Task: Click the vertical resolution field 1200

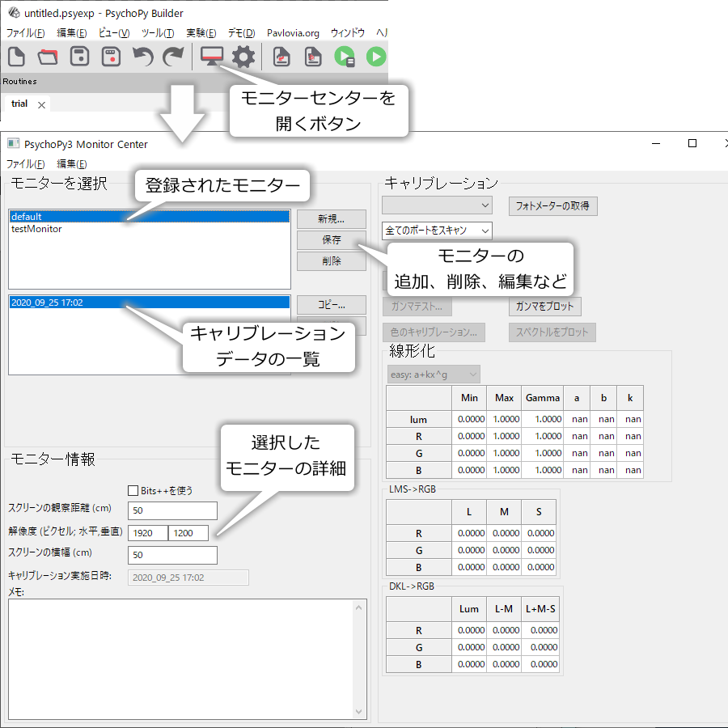Action: click(x=188, y=533)
